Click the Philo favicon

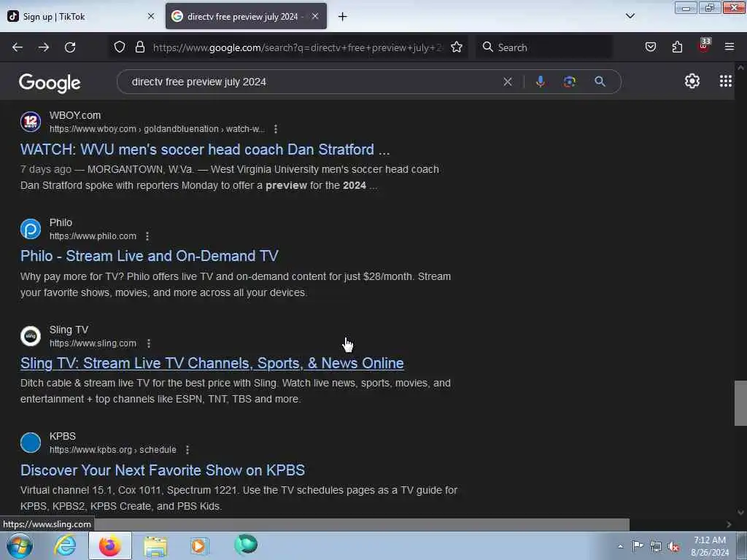tap(31, 229)
